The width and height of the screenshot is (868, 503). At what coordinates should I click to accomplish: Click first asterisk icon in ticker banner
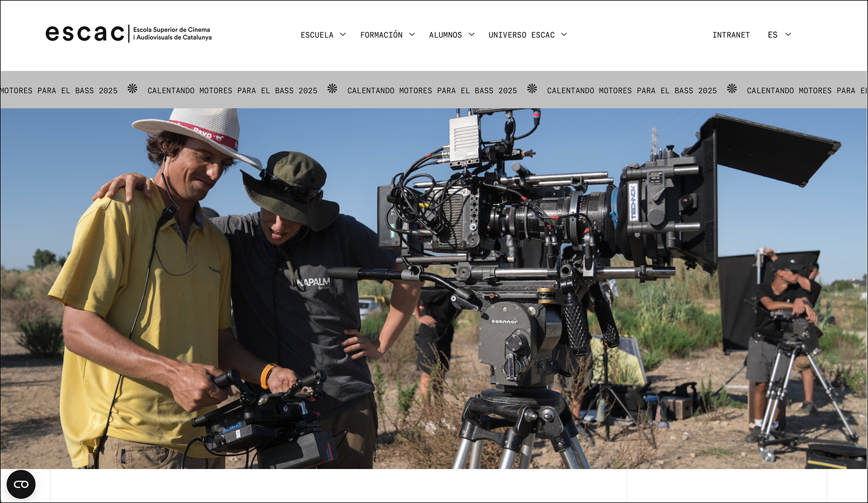tap(132, 89)
